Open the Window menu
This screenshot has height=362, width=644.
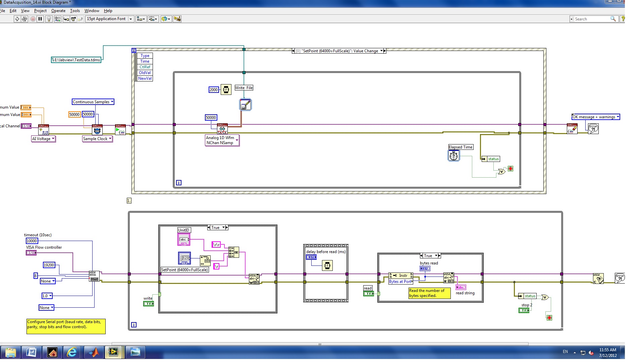(92, 11)
